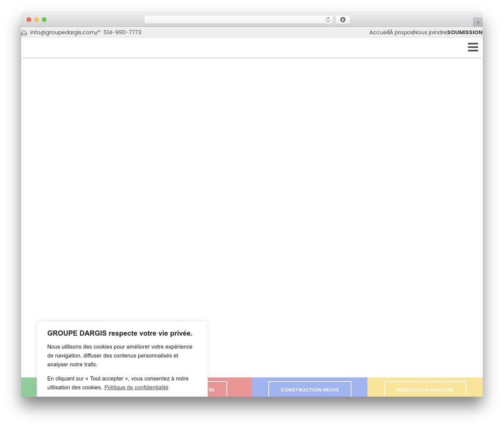Open the Nous joindre page
This screenshot has width=504, height=427.
click(430, 32)
